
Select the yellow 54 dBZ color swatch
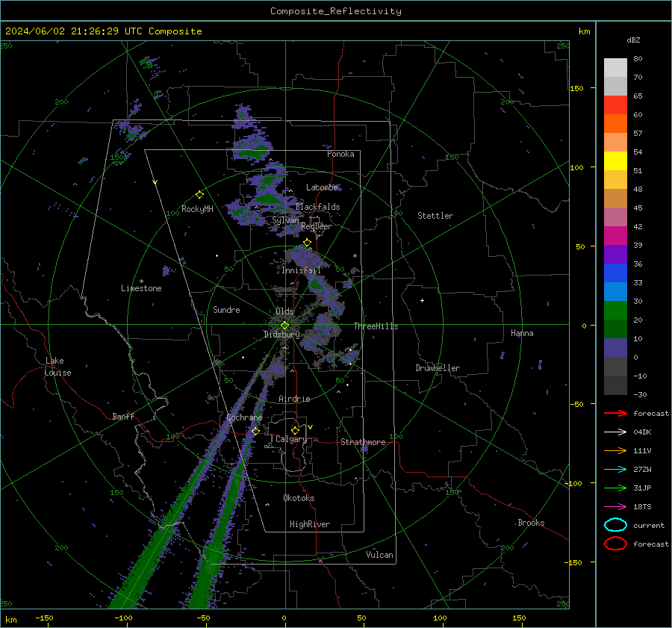tap(615, 161)
